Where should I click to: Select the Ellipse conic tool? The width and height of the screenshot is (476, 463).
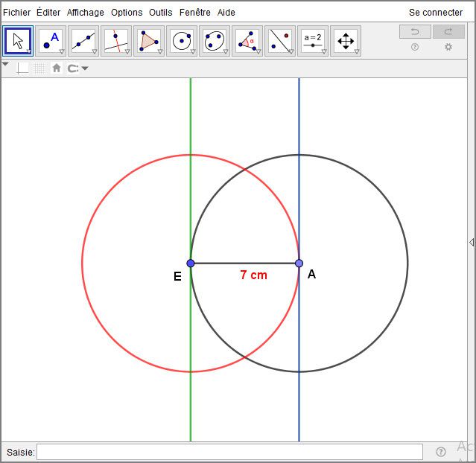[x=215, y=41]
